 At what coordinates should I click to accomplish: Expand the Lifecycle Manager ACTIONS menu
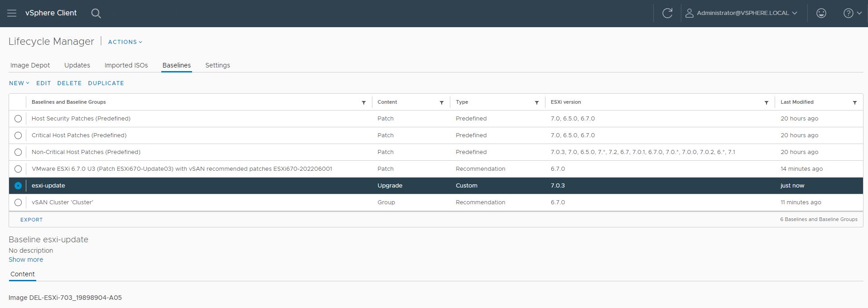tap(125, 42)
